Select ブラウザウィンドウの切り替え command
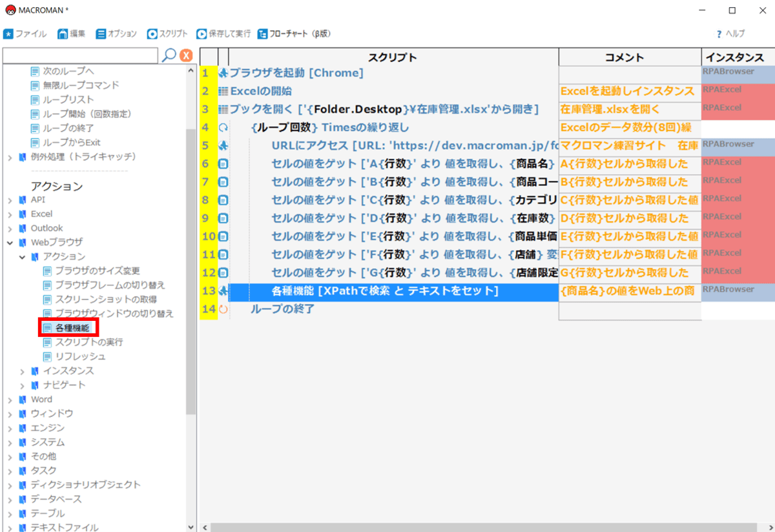 114,314
